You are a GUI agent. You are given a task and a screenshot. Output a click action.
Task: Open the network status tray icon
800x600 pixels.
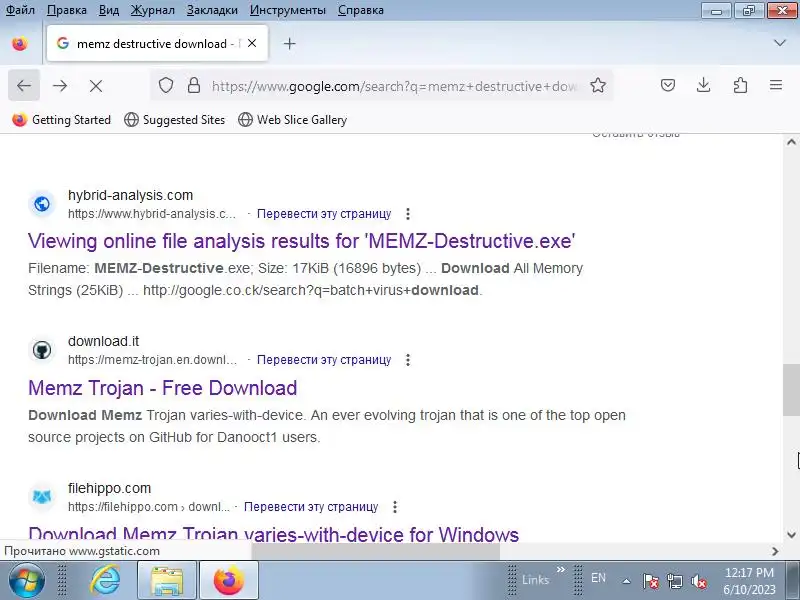(675, 581)
